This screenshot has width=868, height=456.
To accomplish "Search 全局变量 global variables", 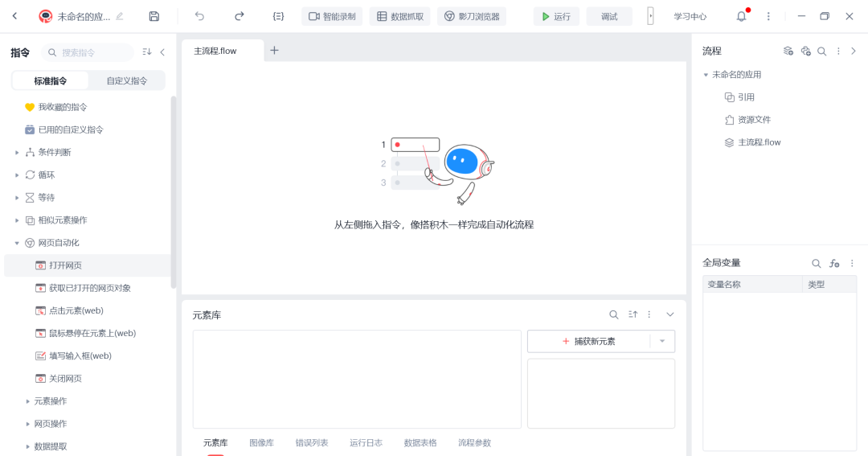I will click(816, 263).
